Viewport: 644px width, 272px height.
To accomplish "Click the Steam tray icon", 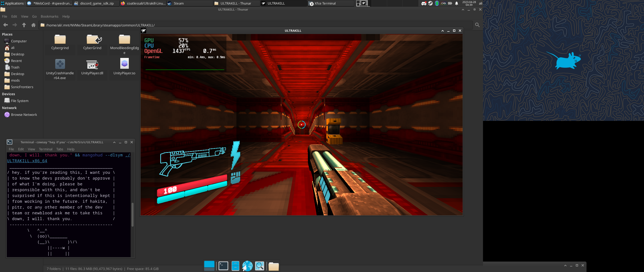I will (430, 3).
